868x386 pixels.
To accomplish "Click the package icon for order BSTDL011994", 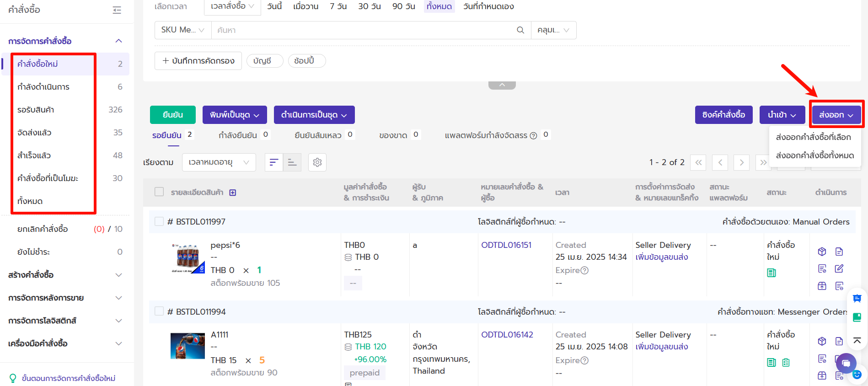I will click(822, 341).
